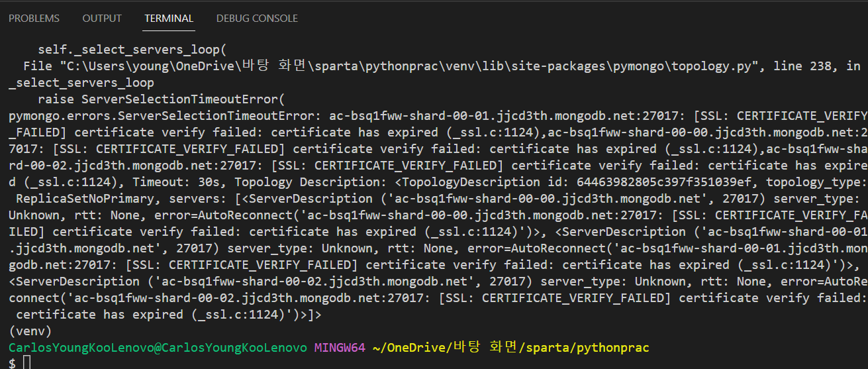Click 'pymongo.errors.ServerSelectionTimeoutError:' text
Screen dimensions: 868x369
pos(165,116)
